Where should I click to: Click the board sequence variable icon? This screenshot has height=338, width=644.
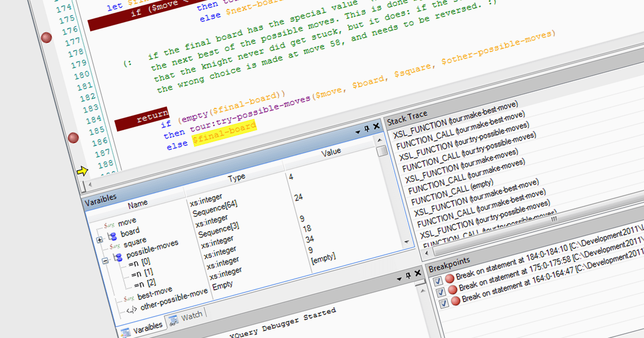pyautogui.click(x=112, y=236)
